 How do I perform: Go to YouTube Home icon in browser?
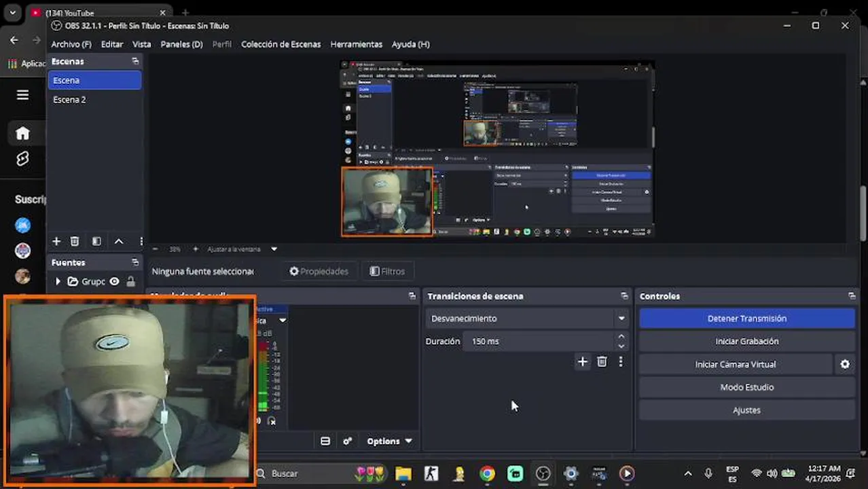point(22,133)
